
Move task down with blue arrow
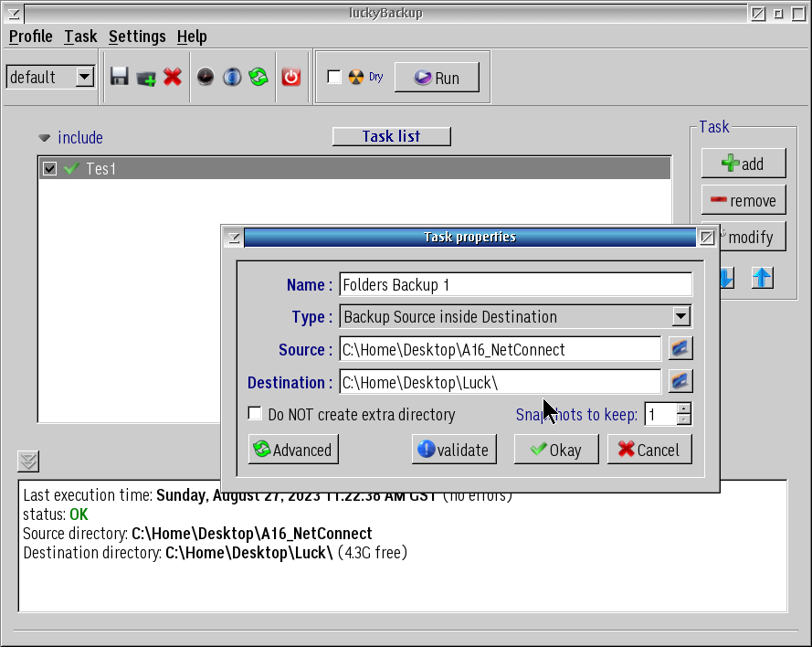point(726,278)
